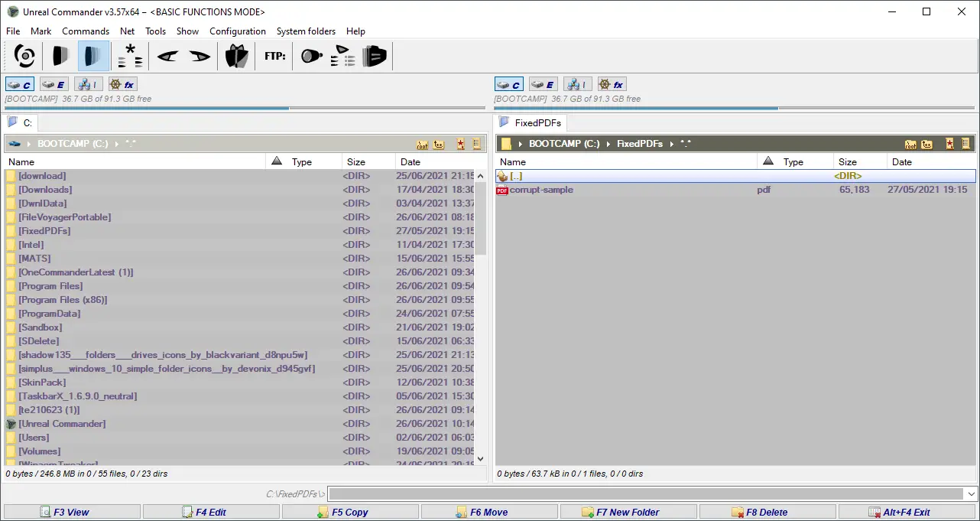Expand chevron after FixedPDFs in right path

click(671, 144)
